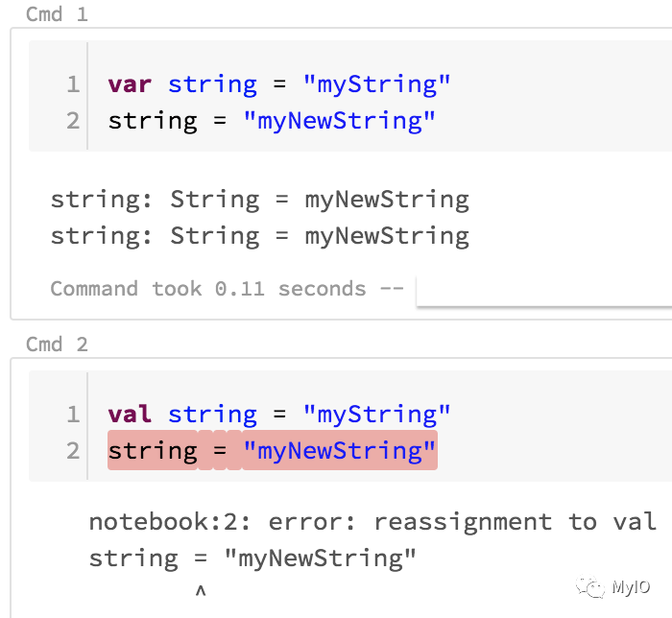Click line number 1 in Cmd 1
Viewport: 672px width, 618px height.
click(73, 84)
